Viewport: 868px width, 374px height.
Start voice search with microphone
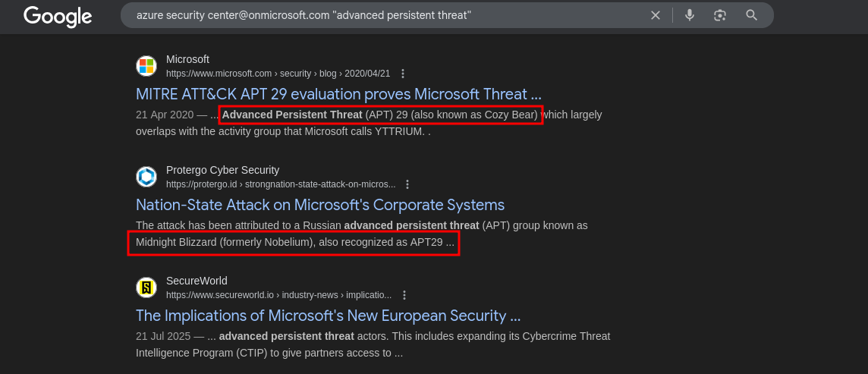[x=689, y=15]
